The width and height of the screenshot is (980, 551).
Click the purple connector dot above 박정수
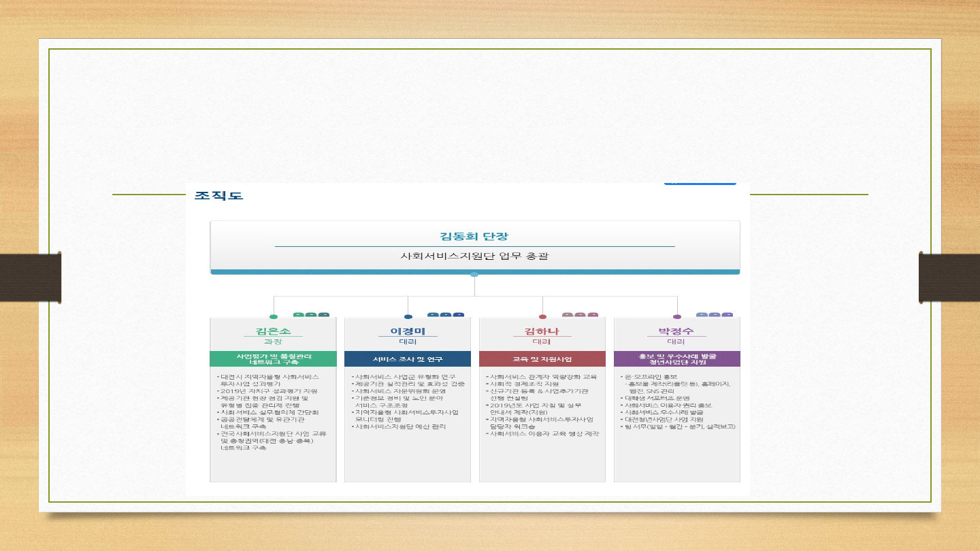click(x=677, y=317)
